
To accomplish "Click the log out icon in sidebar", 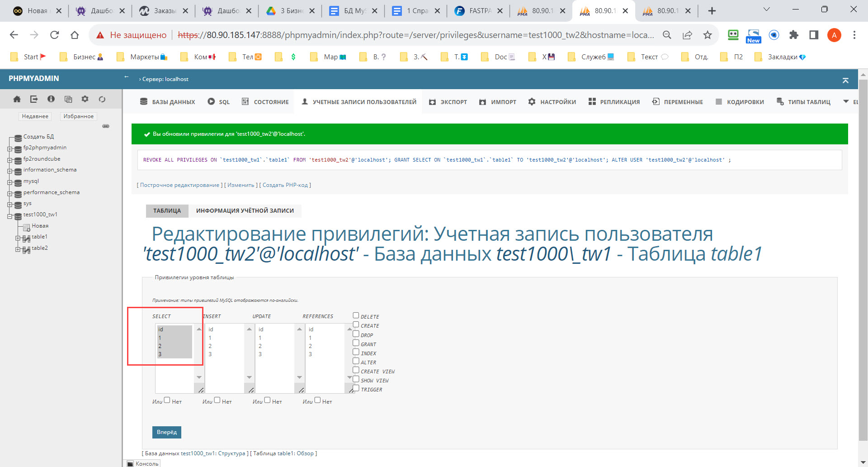I will coord(34,99).
